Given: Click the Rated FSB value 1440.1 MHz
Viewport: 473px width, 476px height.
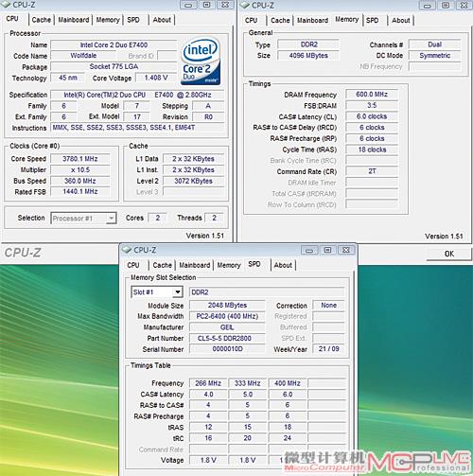Looking at the screenshot, I should [x=80, y=191].
